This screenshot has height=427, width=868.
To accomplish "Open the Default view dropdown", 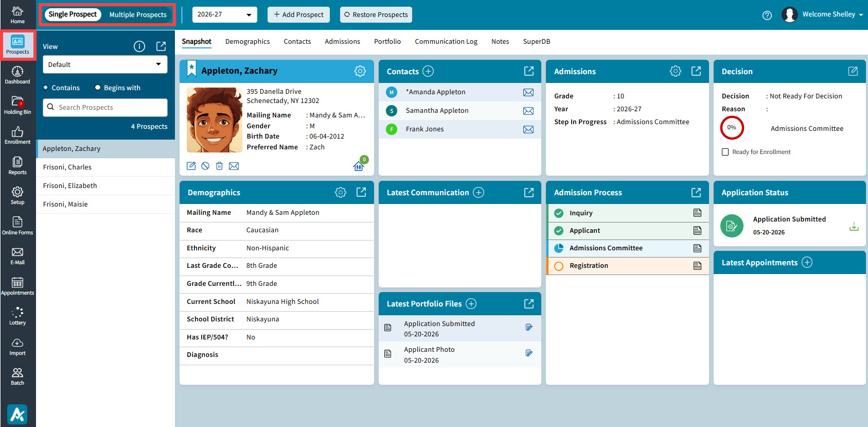I will point(105,64).
